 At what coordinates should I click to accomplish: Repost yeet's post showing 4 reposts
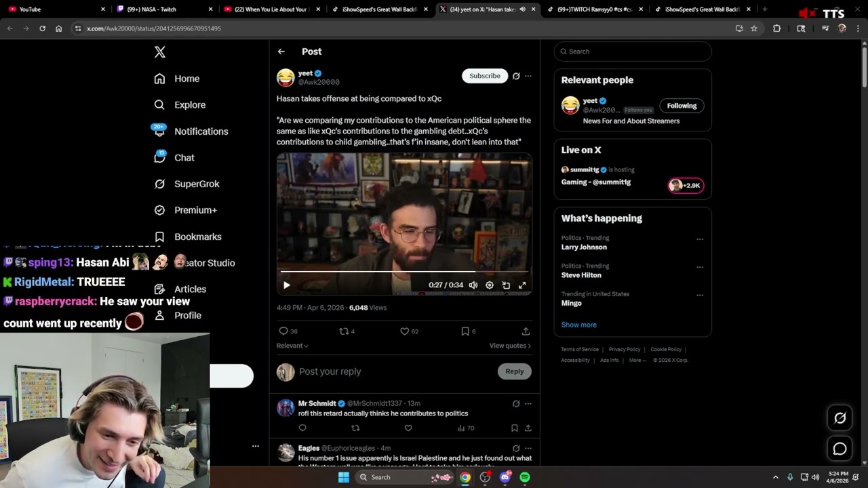347,331
